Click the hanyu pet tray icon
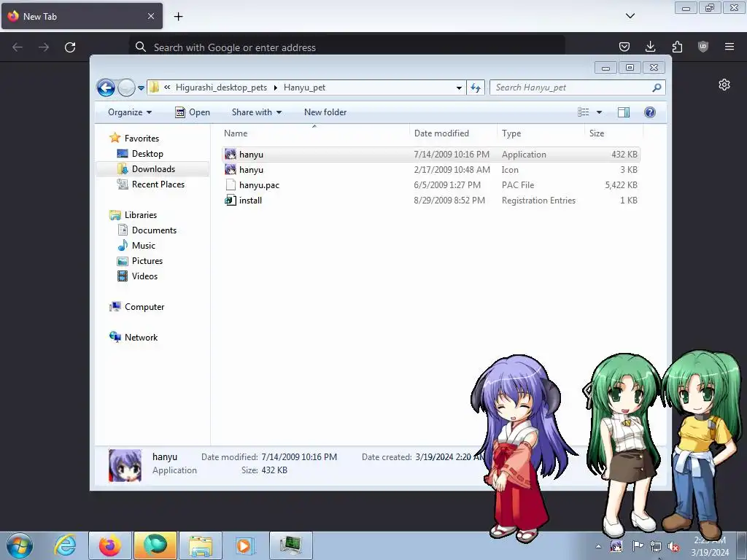Screen dimensions: 747x560 (616, 545)
